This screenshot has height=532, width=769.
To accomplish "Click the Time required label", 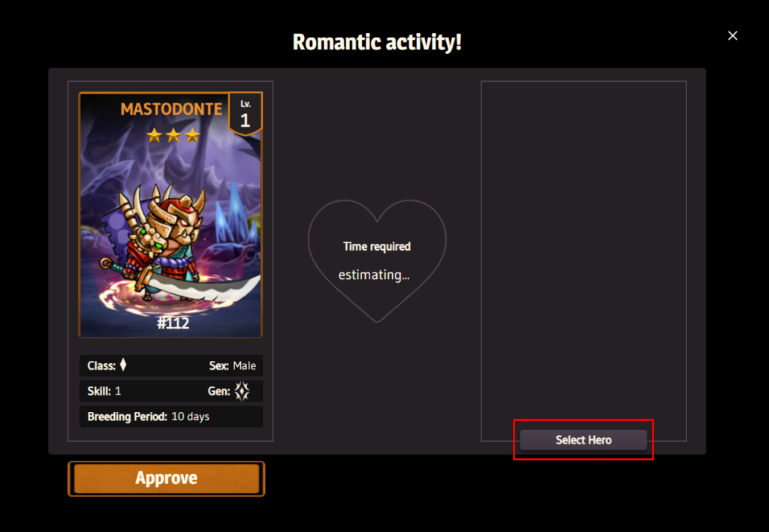I will (x=377, y=246).
